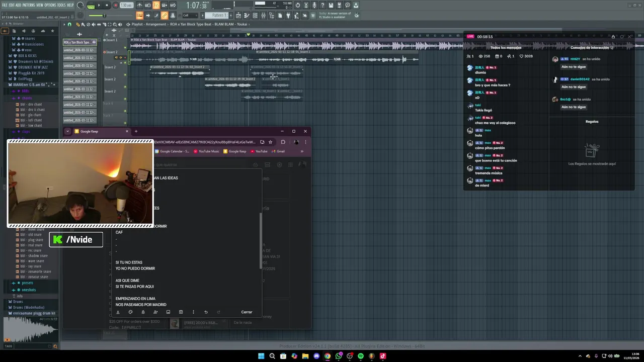Mute the Insert 1 track green light
Viewport: 644px width, 362px height.
(125, 47)
